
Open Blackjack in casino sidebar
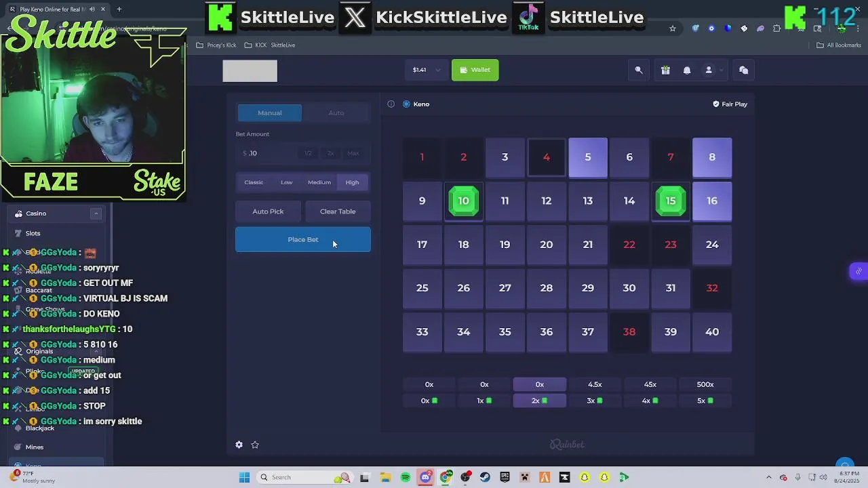point(39,428)
